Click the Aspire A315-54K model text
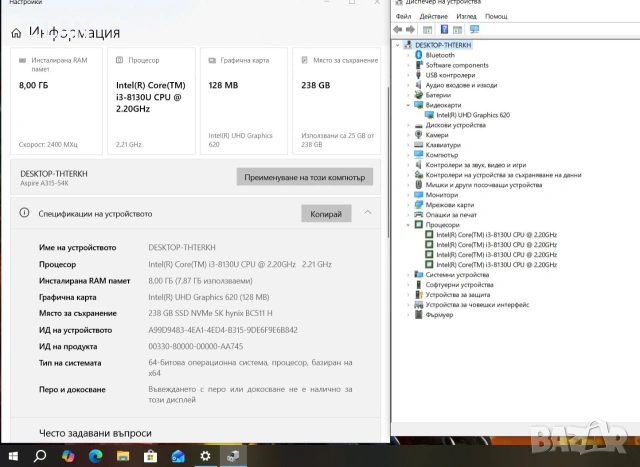Image resolution: width=640 pixels, height=467 pixels. point(44,183)
